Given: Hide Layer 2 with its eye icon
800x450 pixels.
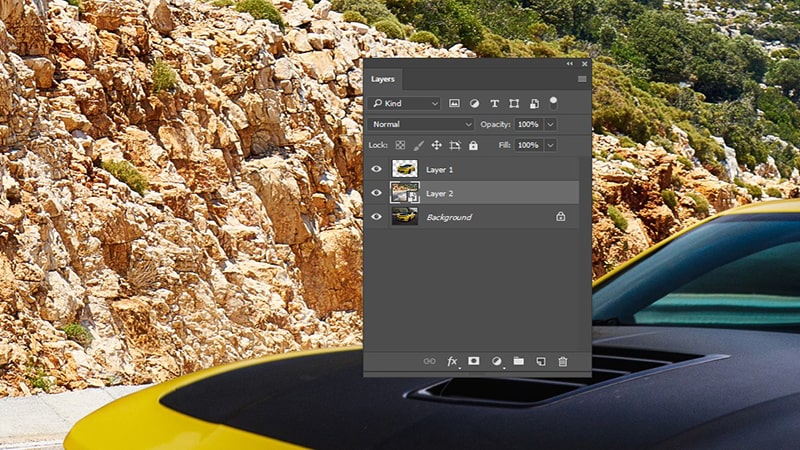Looking at the screenshot, I should (x=377, y=193).
